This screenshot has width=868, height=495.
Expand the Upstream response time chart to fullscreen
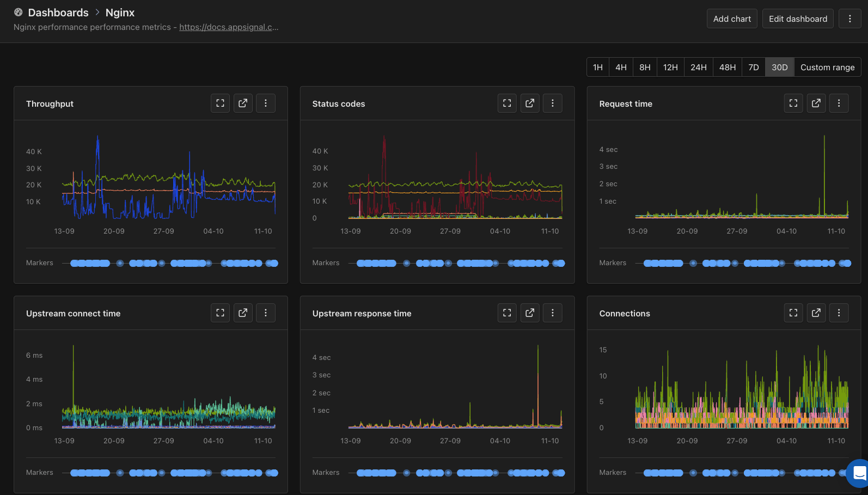(507, 313)
